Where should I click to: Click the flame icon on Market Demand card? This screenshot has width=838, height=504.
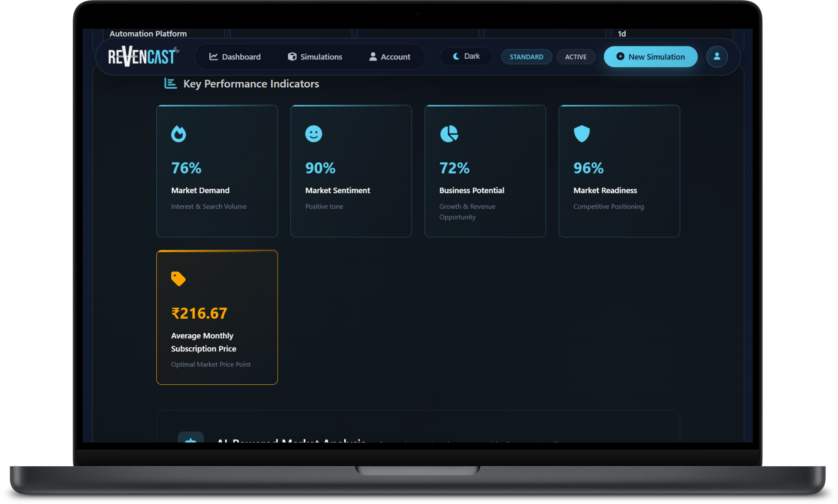179,134
